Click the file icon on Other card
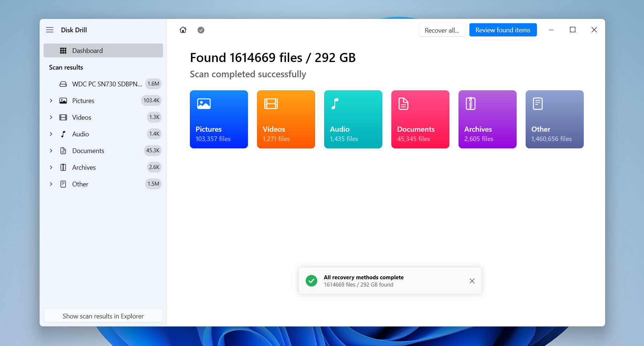 (x=538, y=104)
